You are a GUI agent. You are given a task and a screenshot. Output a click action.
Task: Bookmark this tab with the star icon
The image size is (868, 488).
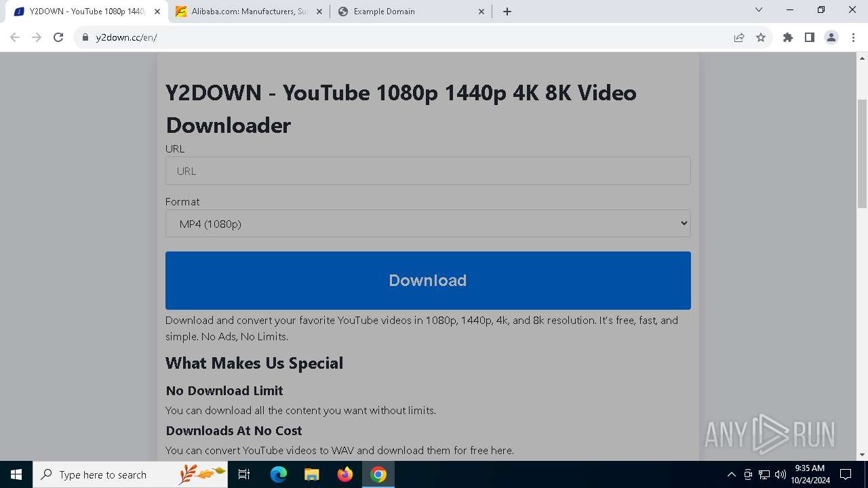click(x=761, y=37)
